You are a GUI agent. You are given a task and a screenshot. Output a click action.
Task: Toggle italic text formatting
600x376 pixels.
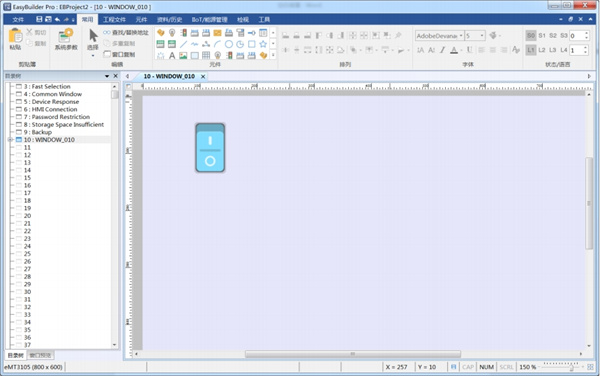[442, 50]
